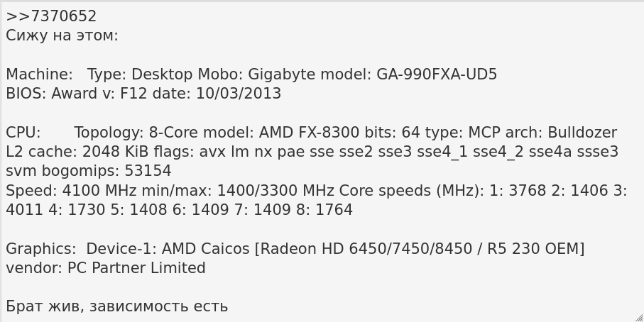Click the 'L2 cache:' text
644x322 pixels.
42,152
